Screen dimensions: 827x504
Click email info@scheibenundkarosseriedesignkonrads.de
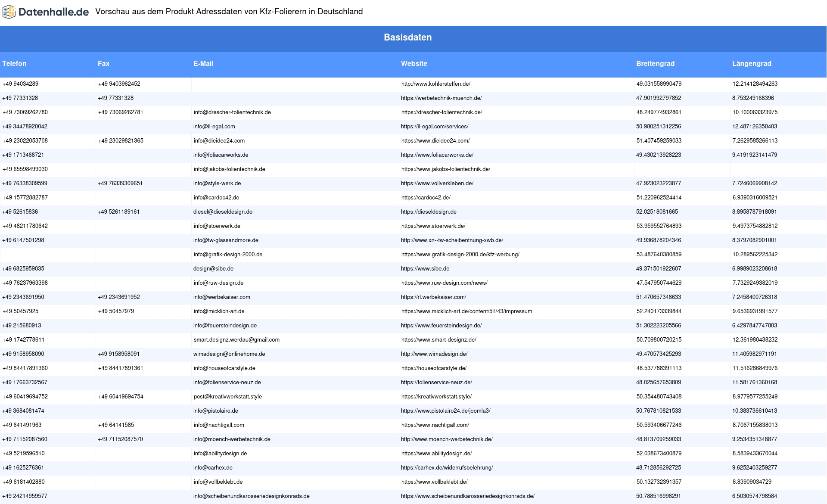click(x=252, y=496)
